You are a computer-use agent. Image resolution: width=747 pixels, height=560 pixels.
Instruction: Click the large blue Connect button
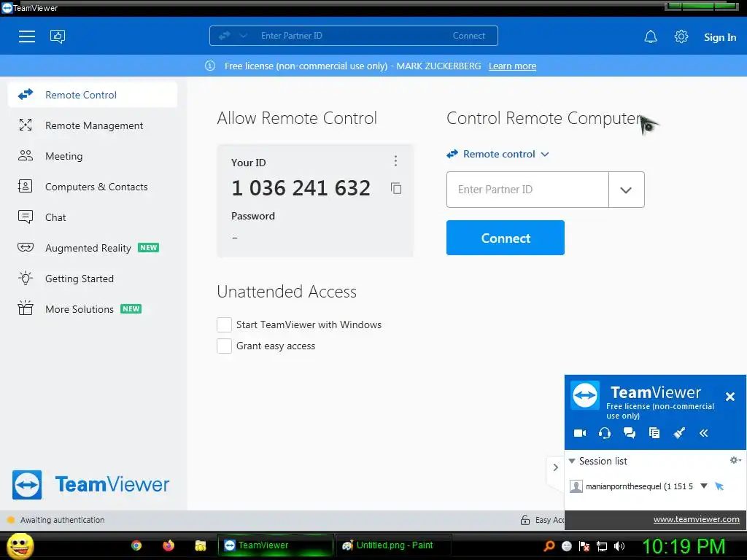tap(506, 238)
